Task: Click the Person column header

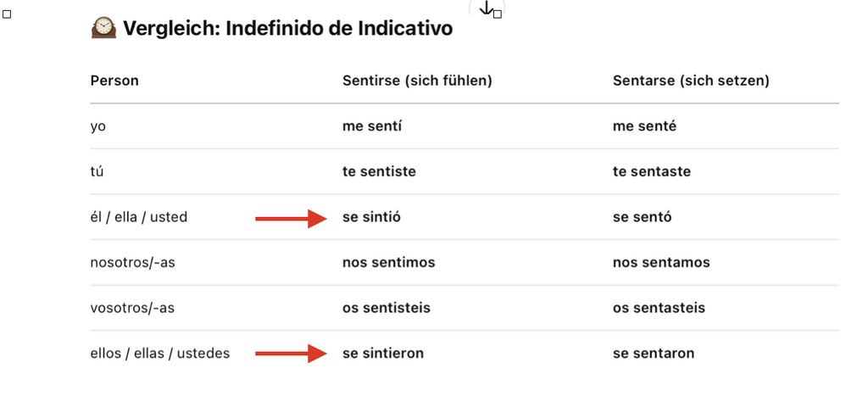Action: click(x=114, y=81)
